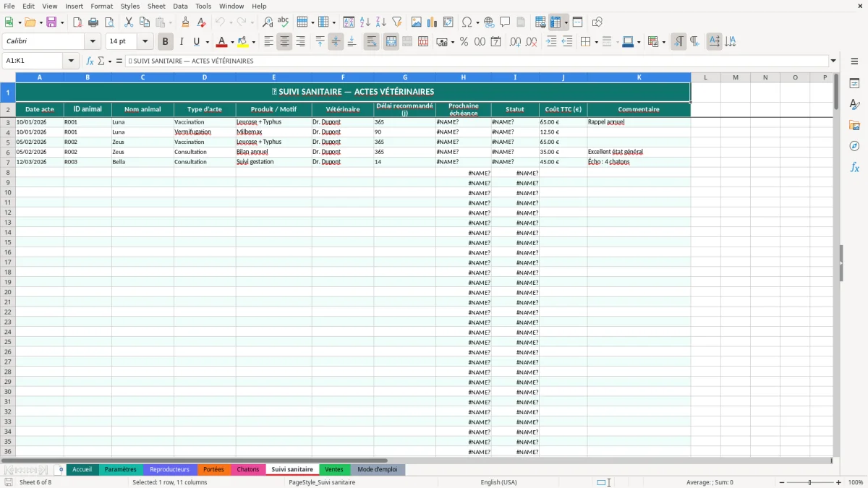This screenshot has width=868, height=488.
Task: Open the Conditional Formatting dropdown arrow
Action: click(663, 42)
